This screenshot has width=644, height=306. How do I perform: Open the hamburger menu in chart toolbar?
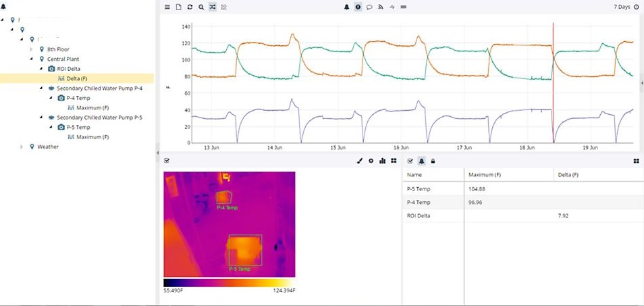pyautogui.click(x=167, y=7)
